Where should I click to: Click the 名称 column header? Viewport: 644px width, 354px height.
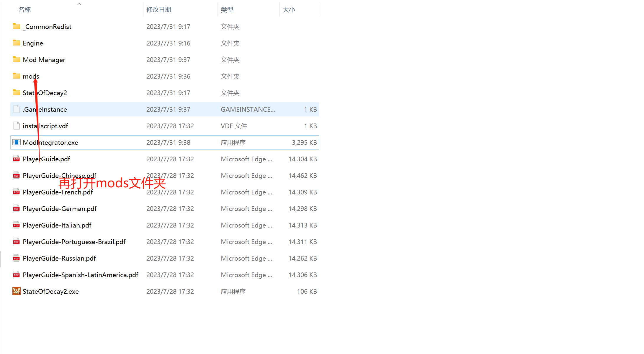tap(24, 10)
